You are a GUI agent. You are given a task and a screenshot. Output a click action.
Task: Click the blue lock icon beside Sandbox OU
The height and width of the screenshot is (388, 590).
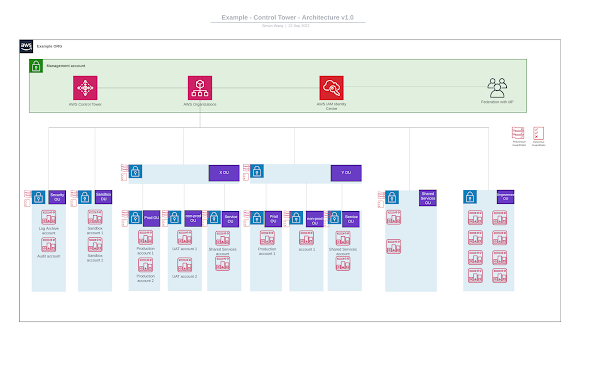[x=85, y=197]
